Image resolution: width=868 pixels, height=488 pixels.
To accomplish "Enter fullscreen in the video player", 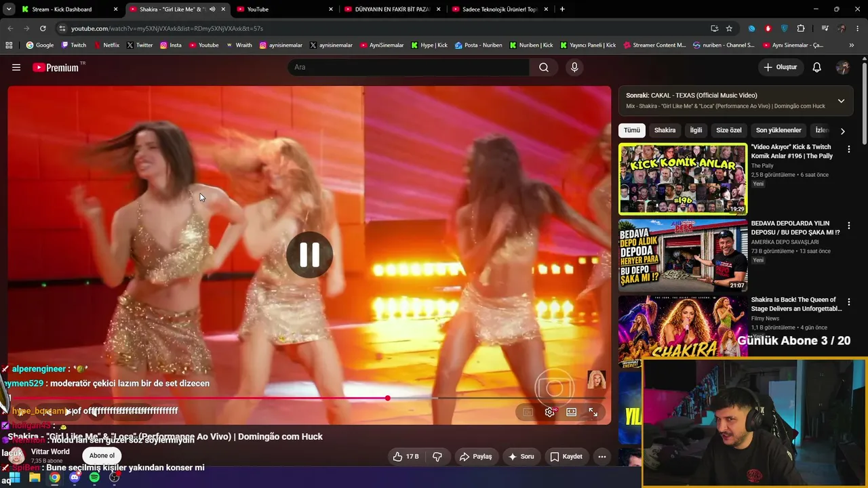I will coord(593,412).
